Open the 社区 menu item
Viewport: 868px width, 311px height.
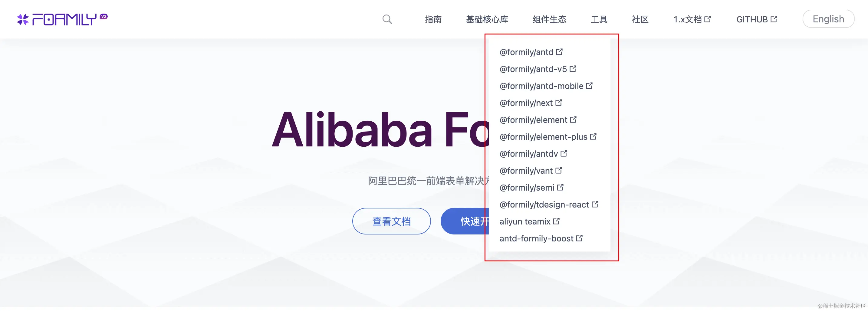coord(640,19)
